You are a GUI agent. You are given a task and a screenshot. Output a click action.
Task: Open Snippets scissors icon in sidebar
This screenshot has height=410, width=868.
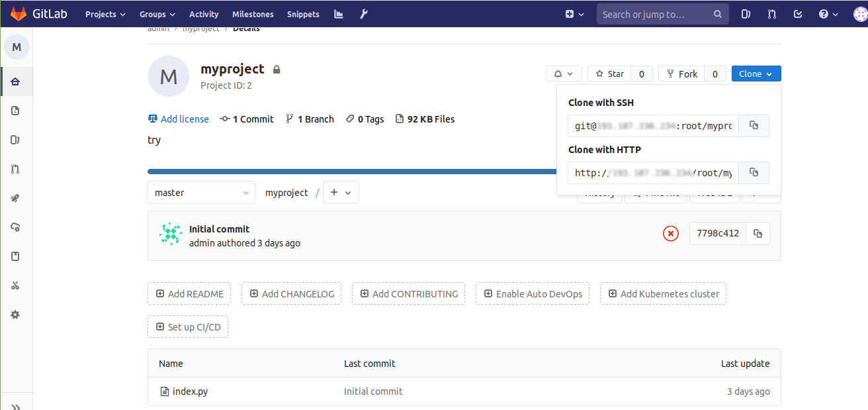click(x=16, y=285)
